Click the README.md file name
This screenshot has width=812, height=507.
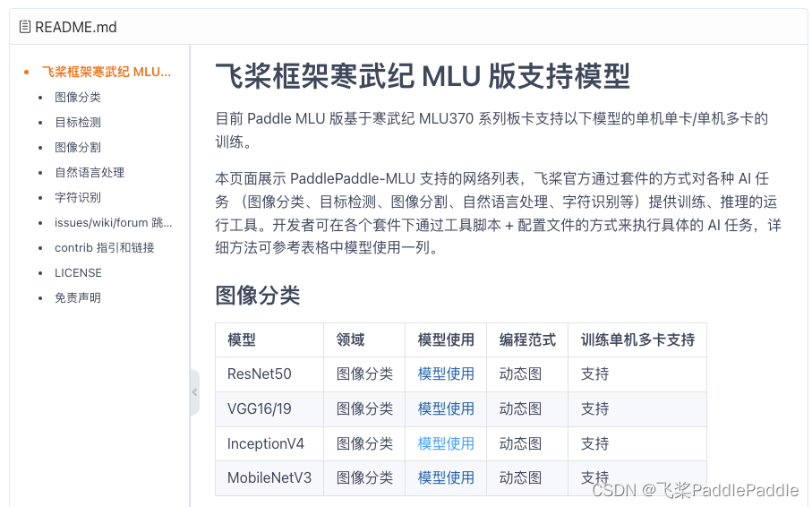pos(75,27)
